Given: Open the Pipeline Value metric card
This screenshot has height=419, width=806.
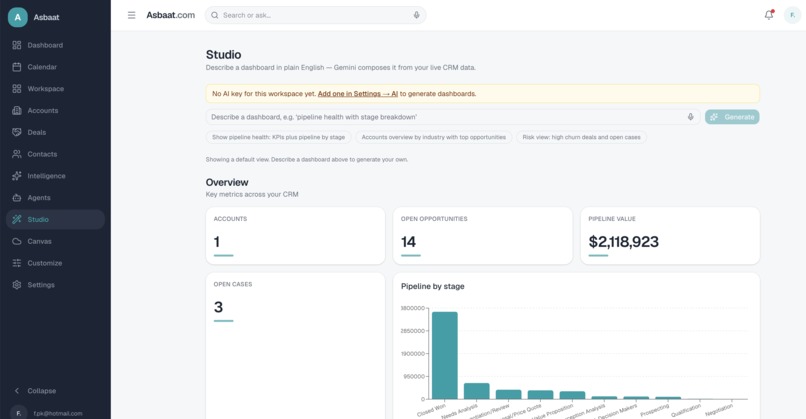Looking at the screenshot, I should [x=670, y=236].
